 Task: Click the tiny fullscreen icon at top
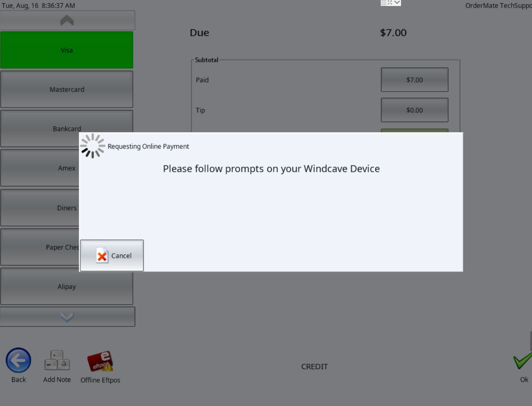[390, 2]
